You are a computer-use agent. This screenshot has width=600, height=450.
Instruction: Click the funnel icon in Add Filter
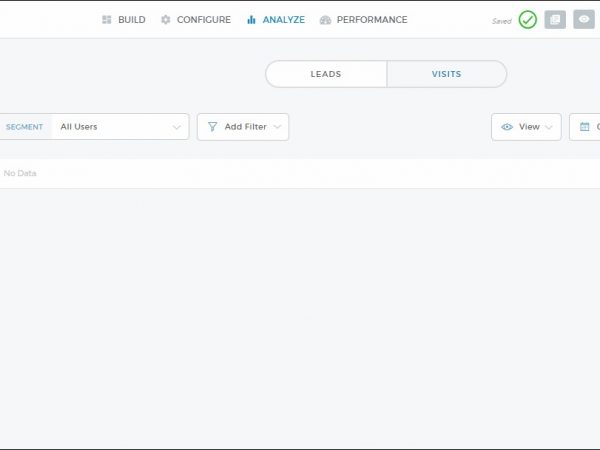[x=212, y=127]
